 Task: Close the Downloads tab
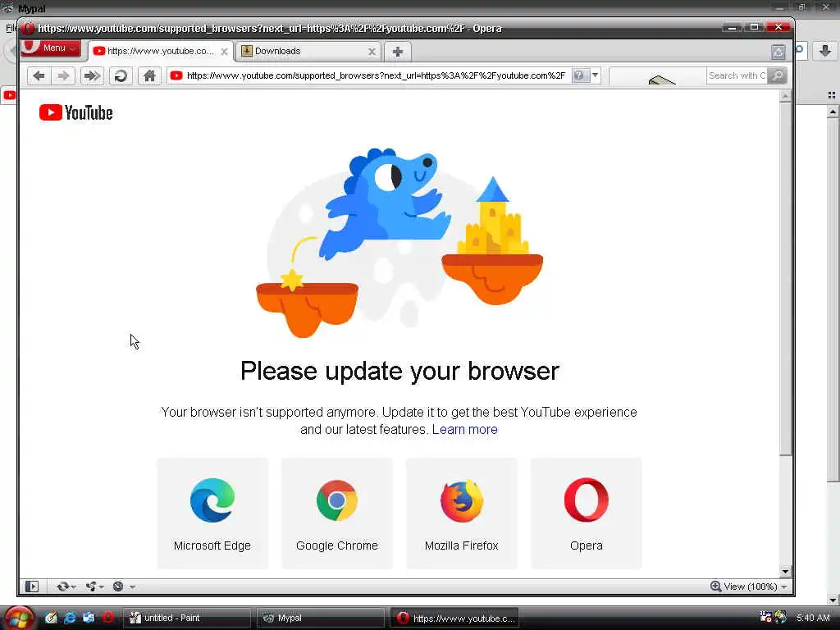(x=372, y=52)
